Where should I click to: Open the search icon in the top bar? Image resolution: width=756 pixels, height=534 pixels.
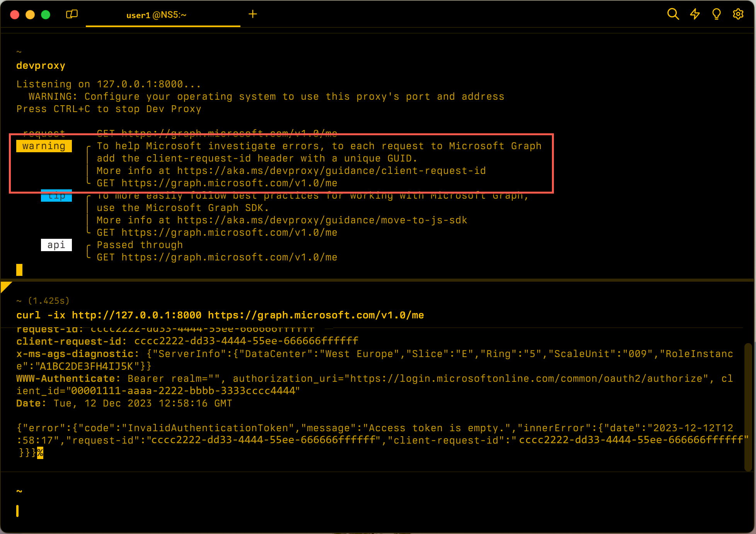(673, 14)
